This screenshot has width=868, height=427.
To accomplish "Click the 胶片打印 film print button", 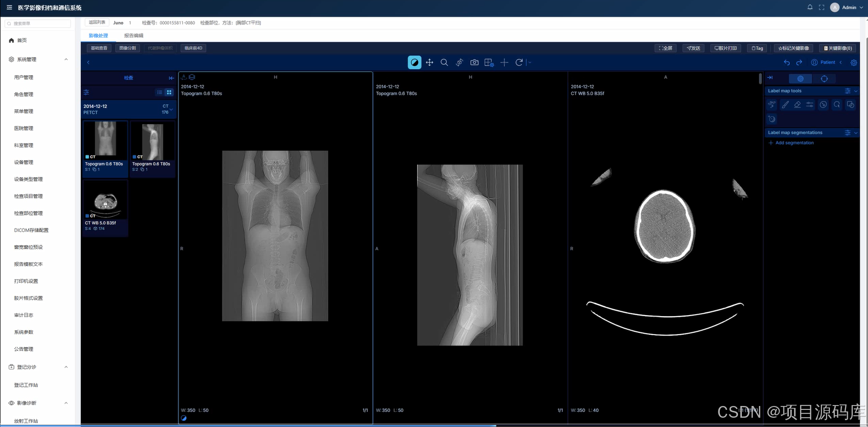I will click(x=726, y=48).
